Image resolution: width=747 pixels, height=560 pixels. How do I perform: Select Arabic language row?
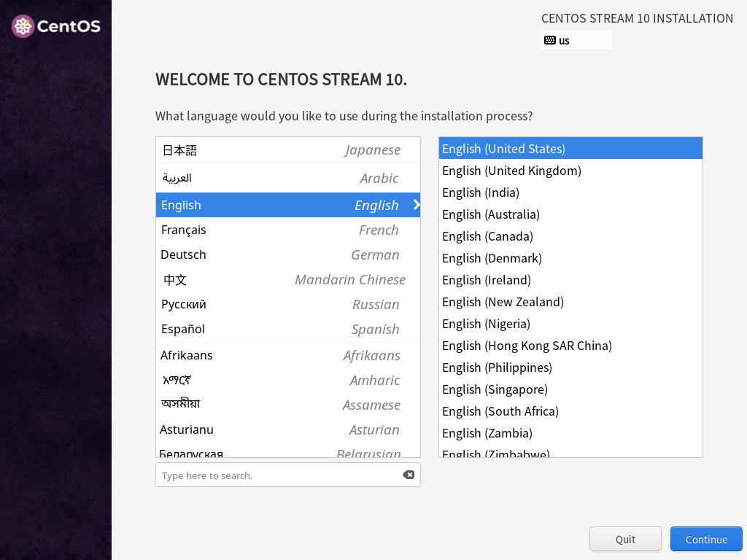(x=287, y=178)
